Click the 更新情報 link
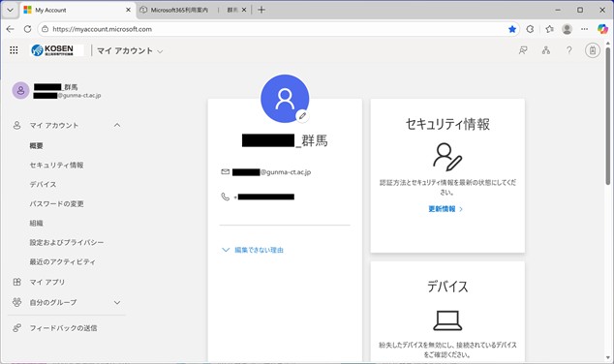This screenshot has width=614, height=364. [x=445, y=209]
